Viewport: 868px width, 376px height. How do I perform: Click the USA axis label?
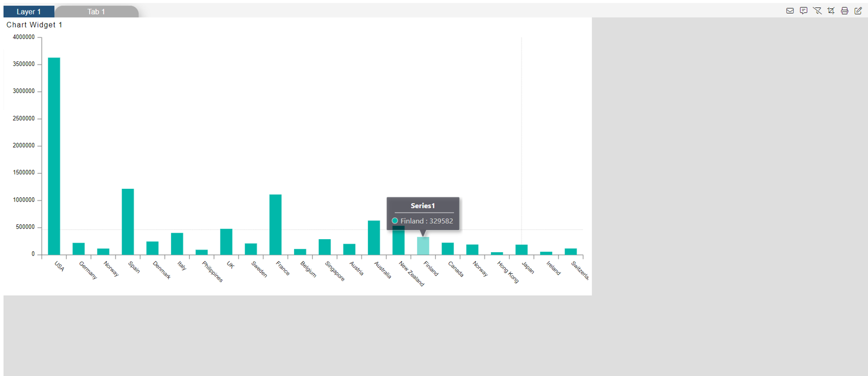pyautogui.click(x=59, y=267)
